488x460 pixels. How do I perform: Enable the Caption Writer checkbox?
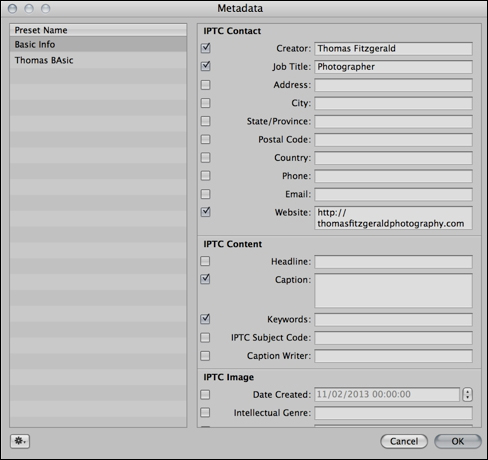(x=205, y=356)
